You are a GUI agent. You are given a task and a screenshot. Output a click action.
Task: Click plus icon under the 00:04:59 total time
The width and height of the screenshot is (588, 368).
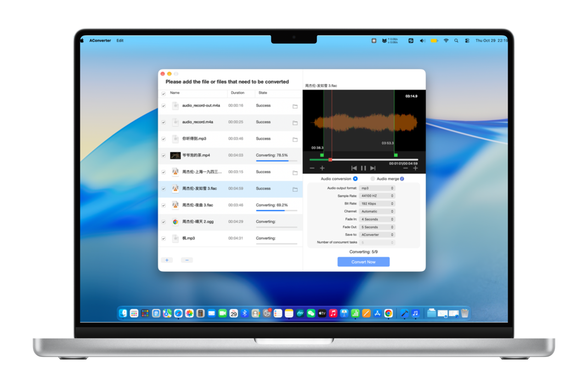click(x=415, y=168)
